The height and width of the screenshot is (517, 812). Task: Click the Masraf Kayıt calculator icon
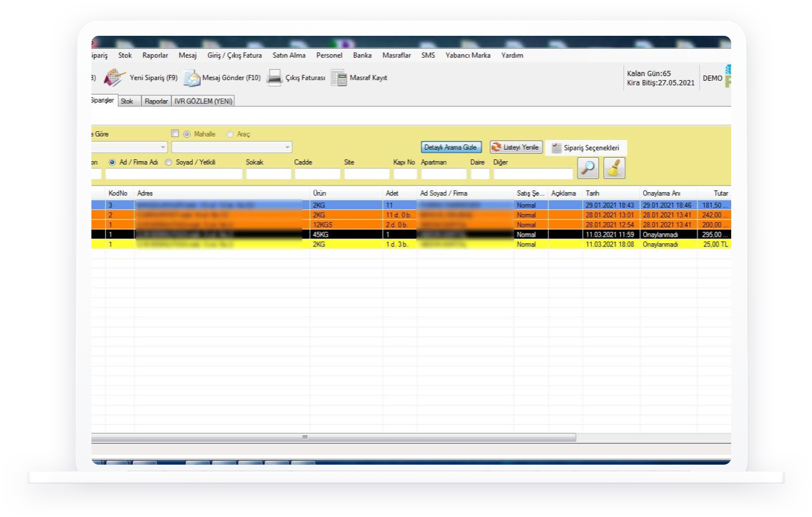click(339, 78)
